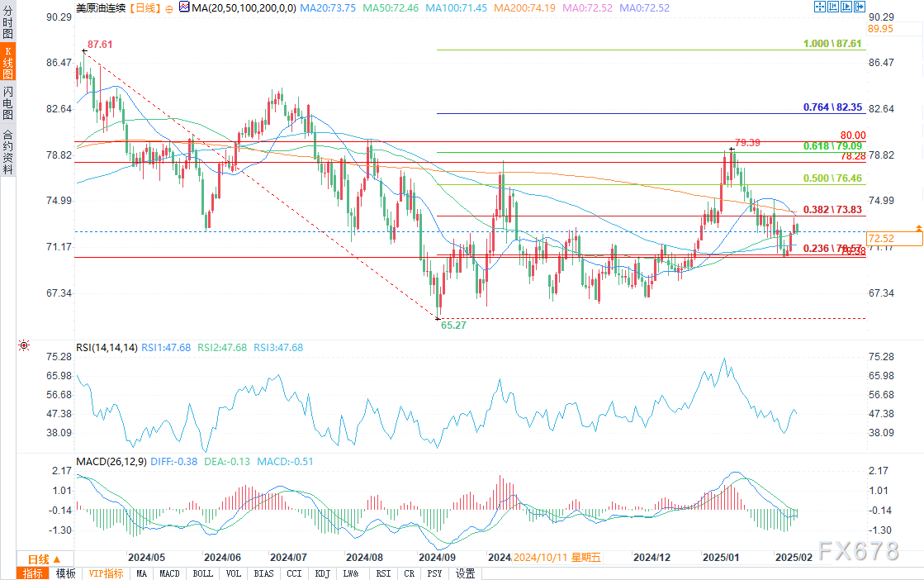
Task: Switch to the 模板 bottom tab
Action: click(x=66, y=573)
